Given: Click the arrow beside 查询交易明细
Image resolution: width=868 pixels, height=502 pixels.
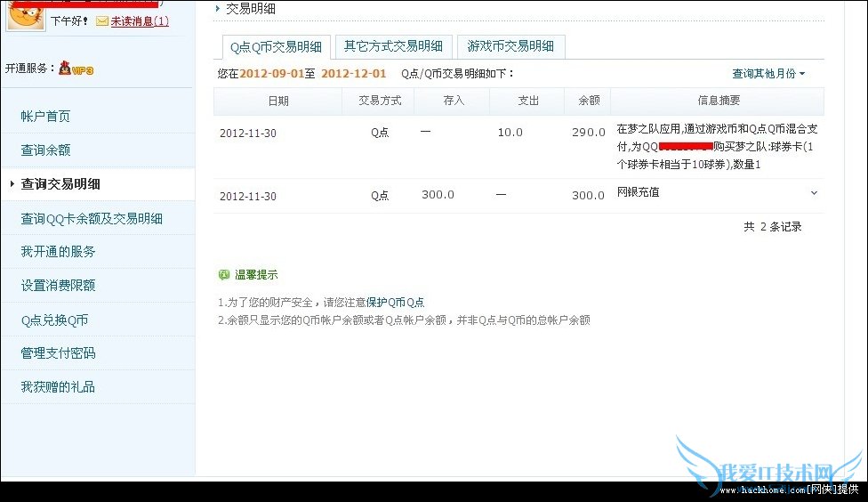Looking at the screenshot, I should tap(12, 183).
